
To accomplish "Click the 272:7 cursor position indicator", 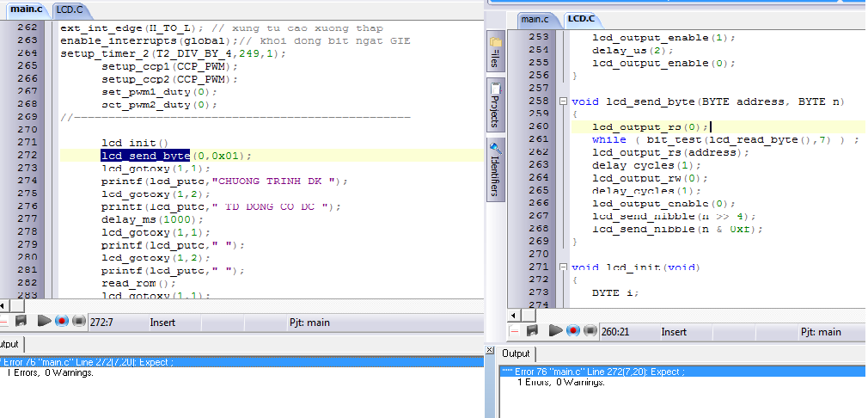I will (102, 323).
